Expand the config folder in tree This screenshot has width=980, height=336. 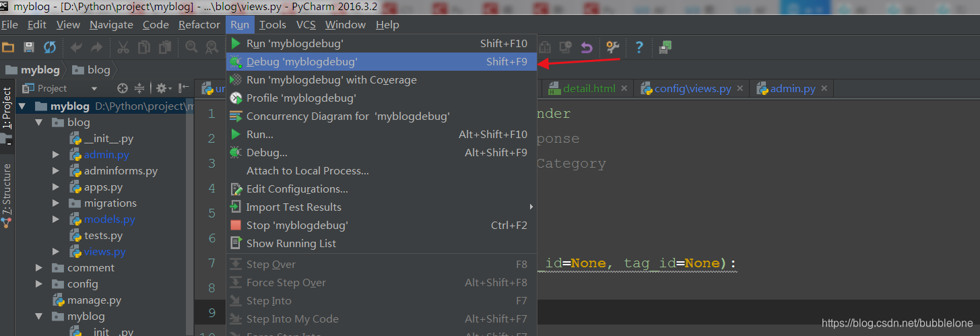[x=39, y=284]
